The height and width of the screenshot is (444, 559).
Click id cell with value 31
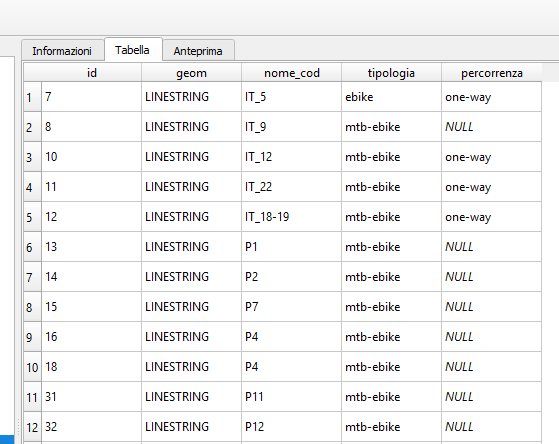tap(92, 397)
